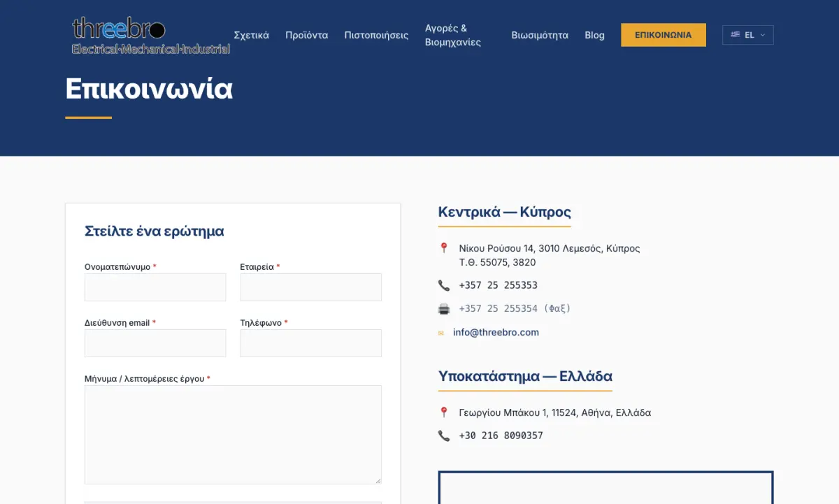Click the Cyprus address pin icon
Image resolution: width=839 pixels, height=504 pixels.
443,248
